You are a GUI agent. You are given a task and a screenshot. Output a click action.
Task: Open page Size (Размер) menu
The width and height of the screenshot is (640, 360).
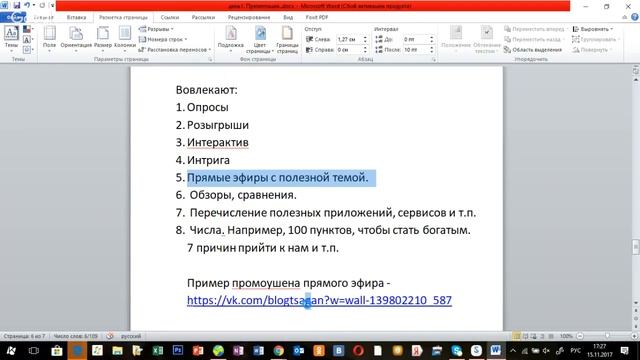coord(103,37)
